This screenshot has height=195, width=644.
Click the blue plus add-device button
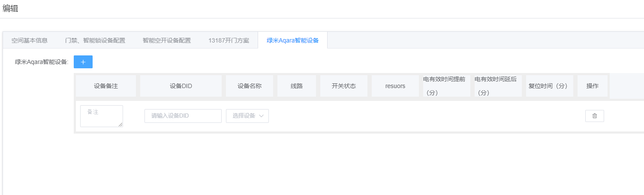pyautogui.click(x=83, y=62)
